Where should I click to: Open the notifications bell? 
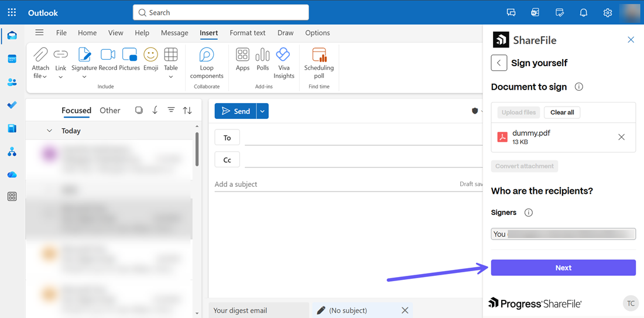pyautogui.click(x=583, y=12)
